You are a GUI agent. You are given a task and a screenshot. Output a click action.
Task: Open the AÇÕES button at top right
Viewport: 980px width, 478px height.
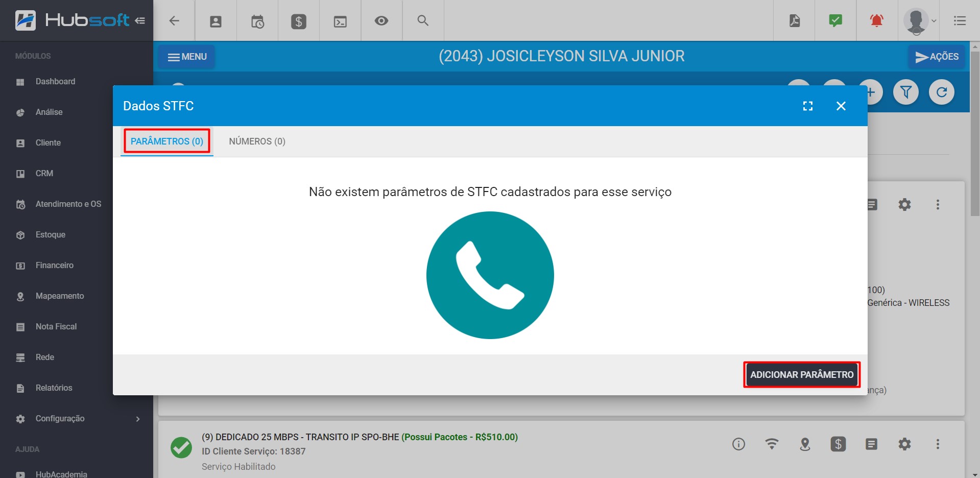[x=937, y=57]
